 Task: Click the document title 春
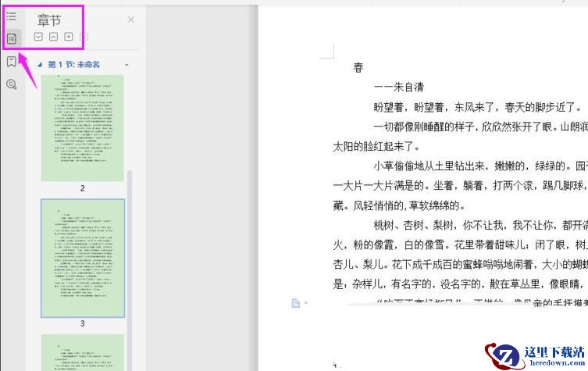pyautogui.click(x=358, y=68)
